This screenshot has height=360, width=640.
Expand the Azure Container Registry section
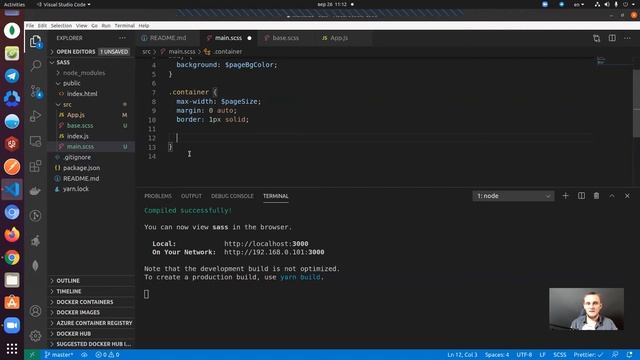pyautogui.click(x=92, y=323)
